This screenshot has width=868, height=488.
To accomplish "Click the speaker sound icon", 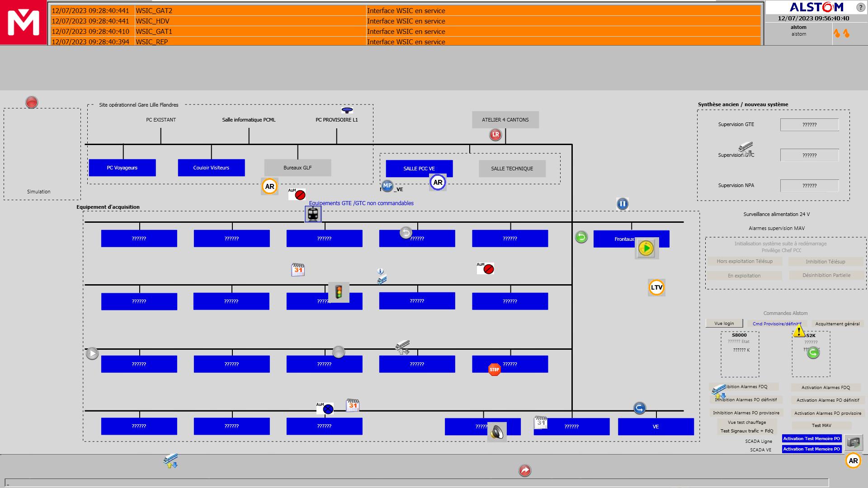I will (x=497, y=432).
